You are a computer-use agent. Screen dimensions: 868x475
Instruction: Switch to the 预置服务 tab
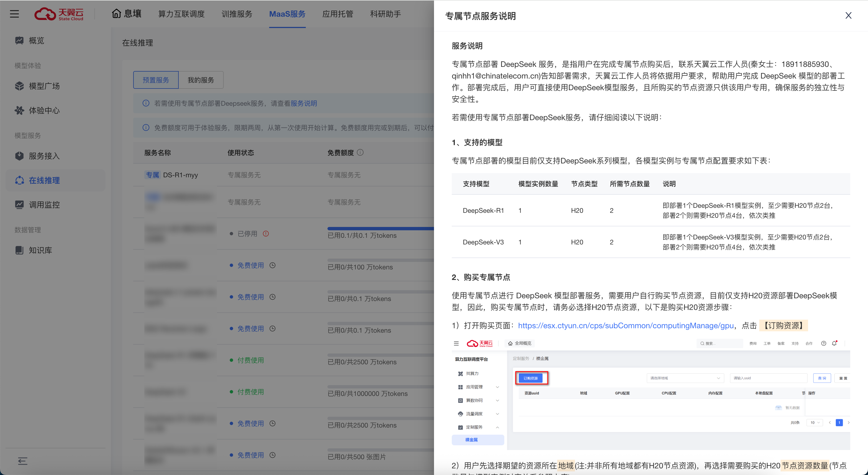(156, 80)
